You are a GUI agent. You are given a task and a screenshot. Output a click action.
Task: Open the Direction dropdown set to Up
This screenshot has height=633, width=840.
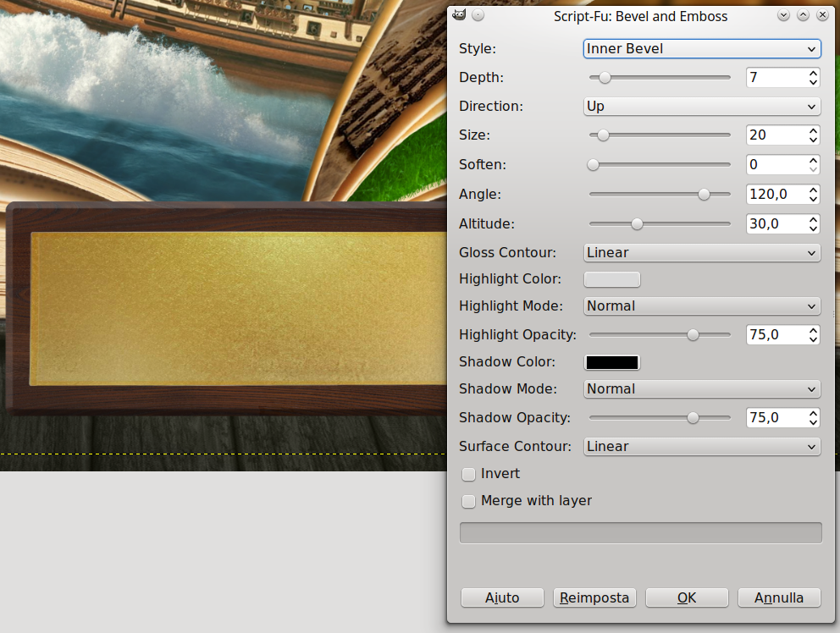702,106
